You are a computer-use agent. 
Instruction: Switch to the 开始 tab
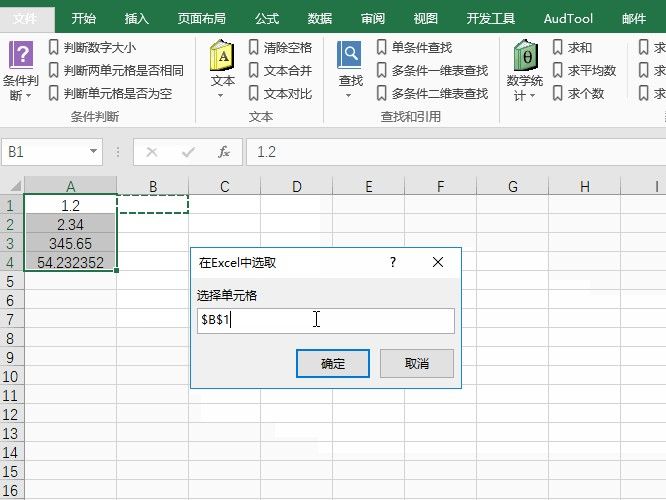pos(83,19)
